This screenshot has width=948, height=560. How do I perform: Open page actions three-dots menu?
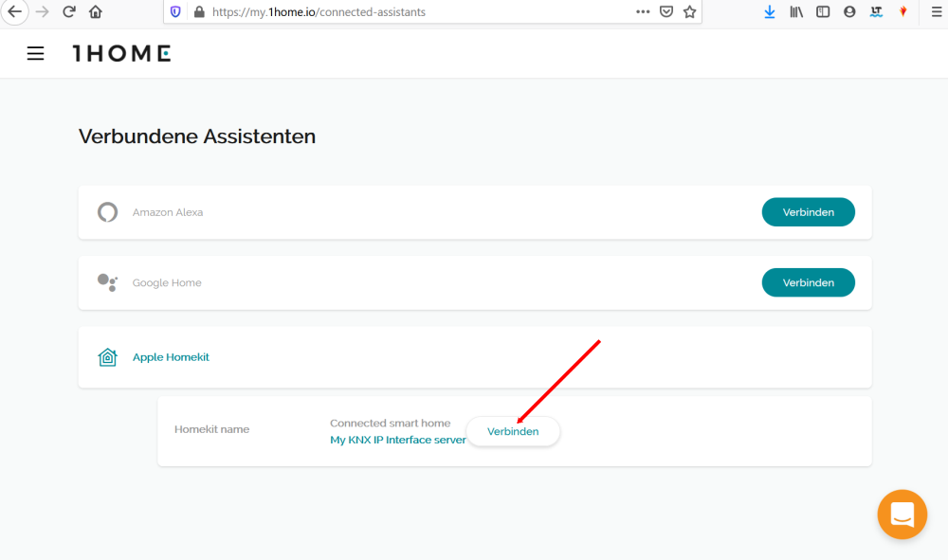(643, 12)
